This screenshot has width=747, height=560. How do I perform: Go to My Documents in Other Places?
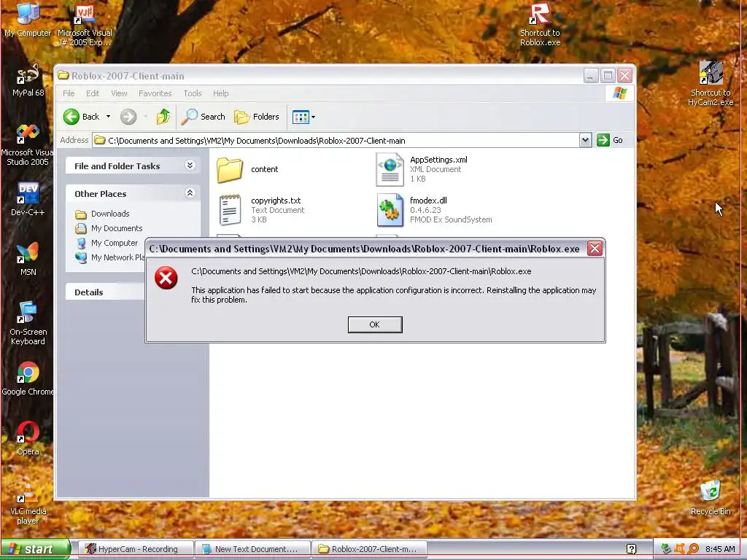(117, 228)
